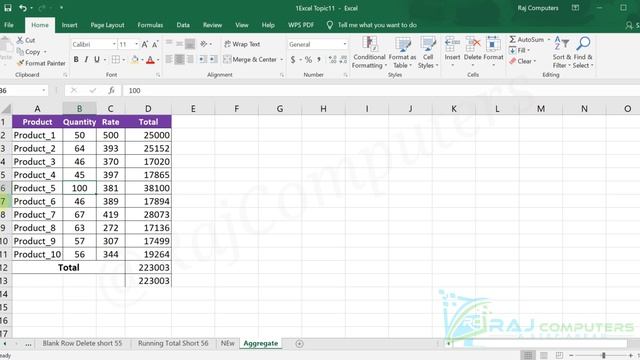Click Decrease Font Size icon
640x360 pixels.
(x=155, y=44)
